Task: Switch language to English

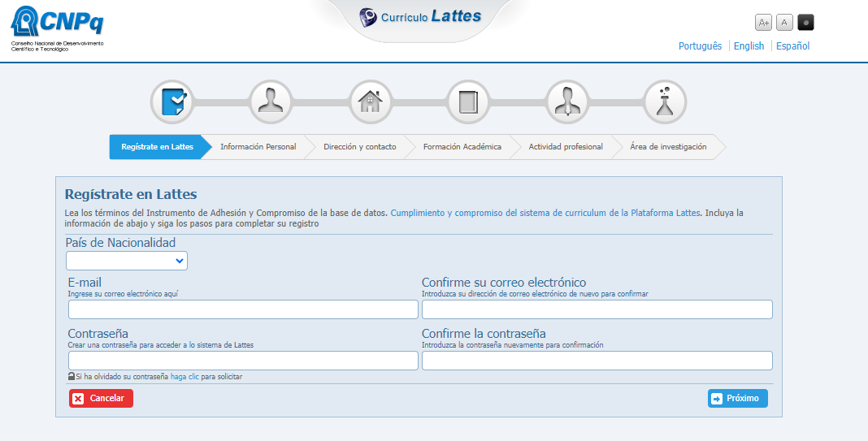Action: coord(749,46)
